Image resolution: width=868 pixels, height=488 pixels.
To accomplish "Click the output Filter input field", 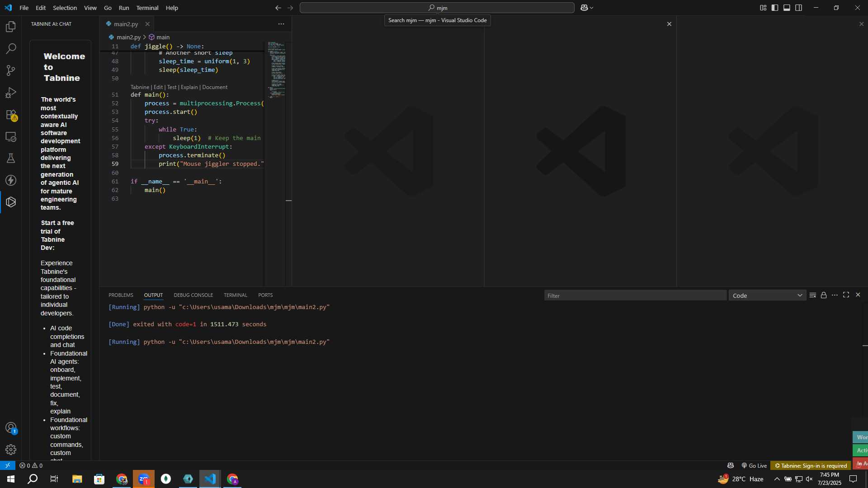I will [x=635, y=296].
